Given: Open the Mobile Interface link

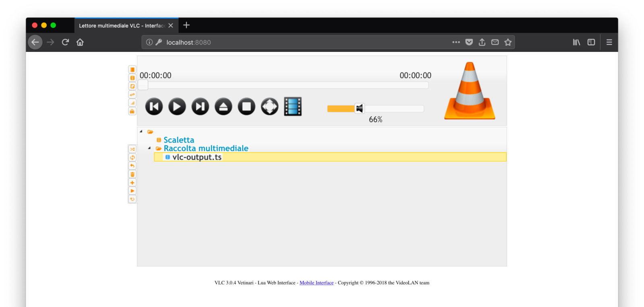Looking at the screenshot, I should tap(316, 283).
